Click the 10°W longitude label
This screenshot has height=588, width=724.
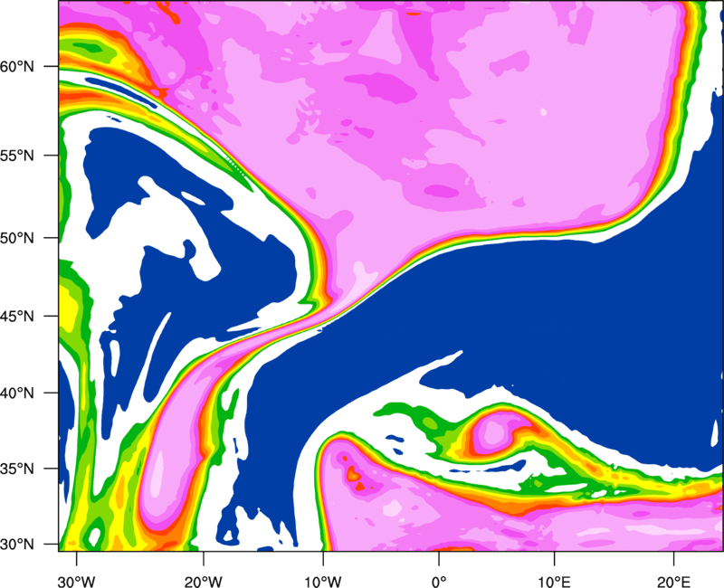pos(323,582)
